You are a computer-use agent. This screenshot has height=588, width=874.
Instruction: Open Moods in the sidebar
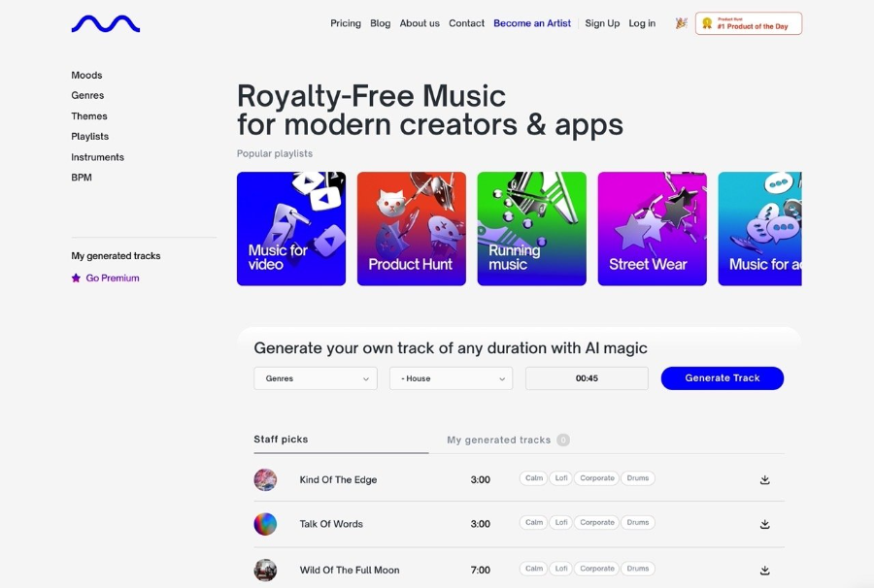click(x=86, y=75)
